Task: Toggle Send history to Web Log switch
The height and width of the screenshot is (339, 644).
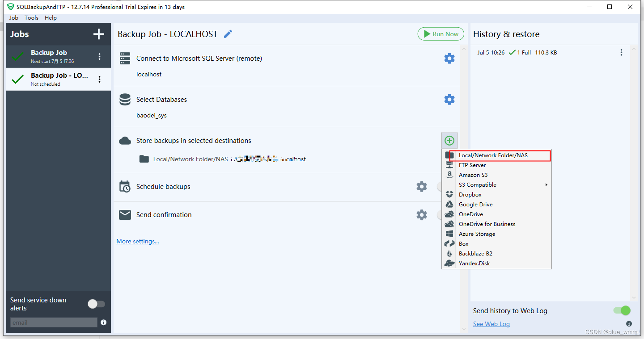Action: [x=622, y=310]
